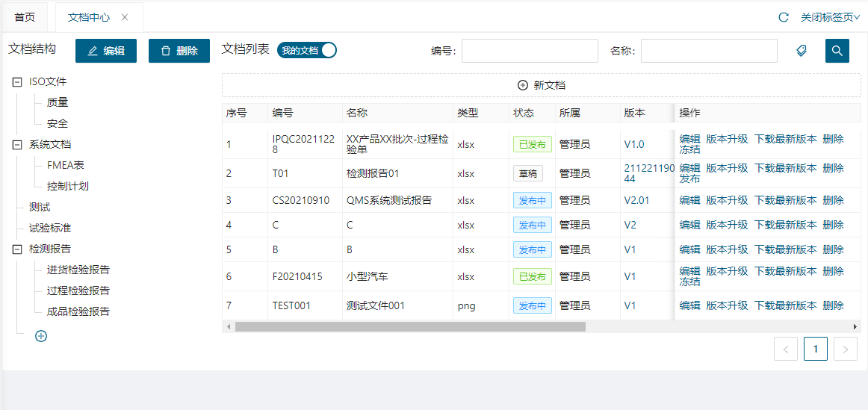Collapse the 系统文档 tree node
Image resolution: width=868 pixels, height=410 pixels.
pos(17,145)
